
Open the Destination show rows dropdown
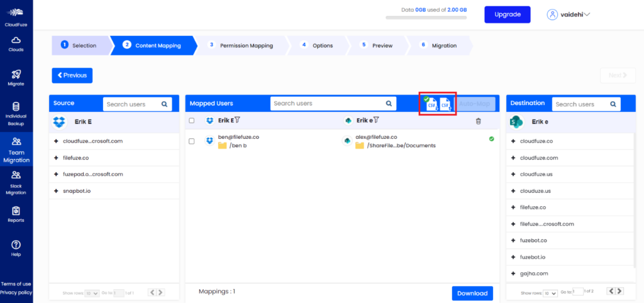[550, 293]
